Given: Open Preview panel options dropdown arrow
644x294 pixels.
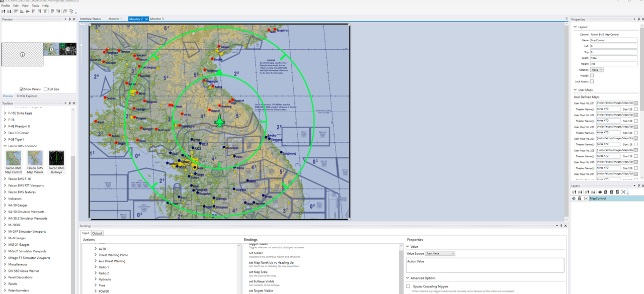Looking at the screenshot, I should click(x=65, y=19).
